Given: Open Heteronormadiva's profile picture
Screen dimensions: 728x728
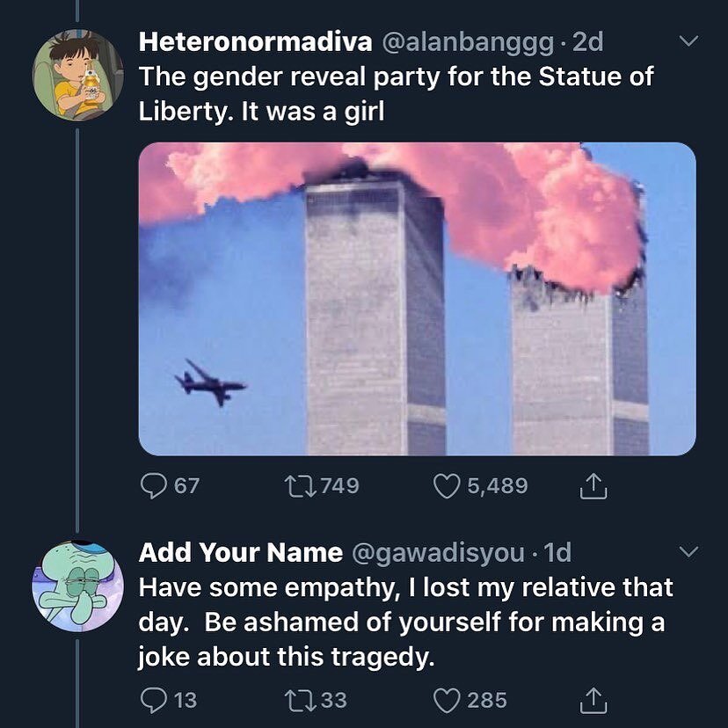Looking at the screenshot, I should pyautogui.click(x=77, y=74).
